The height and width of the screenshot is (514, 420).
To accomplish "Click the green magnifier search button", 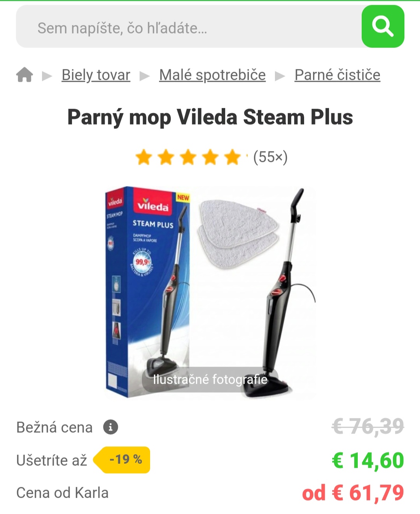I will [383, 26].
